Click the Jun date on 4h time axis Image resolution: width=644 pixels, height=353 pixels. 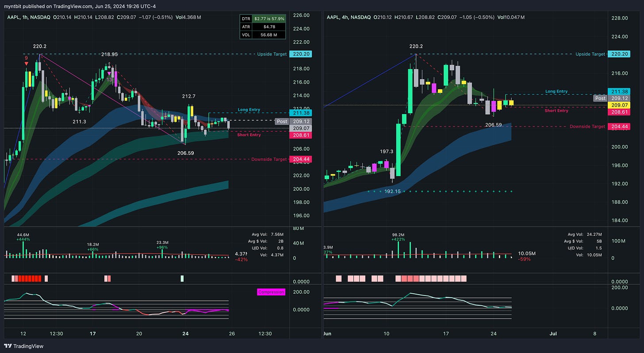(328, 334)
